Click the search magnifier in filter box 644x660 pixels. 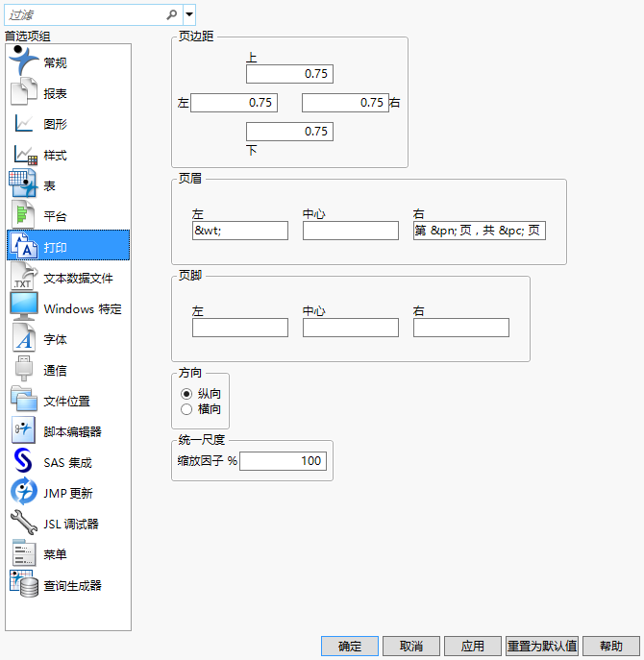[171, 14]
